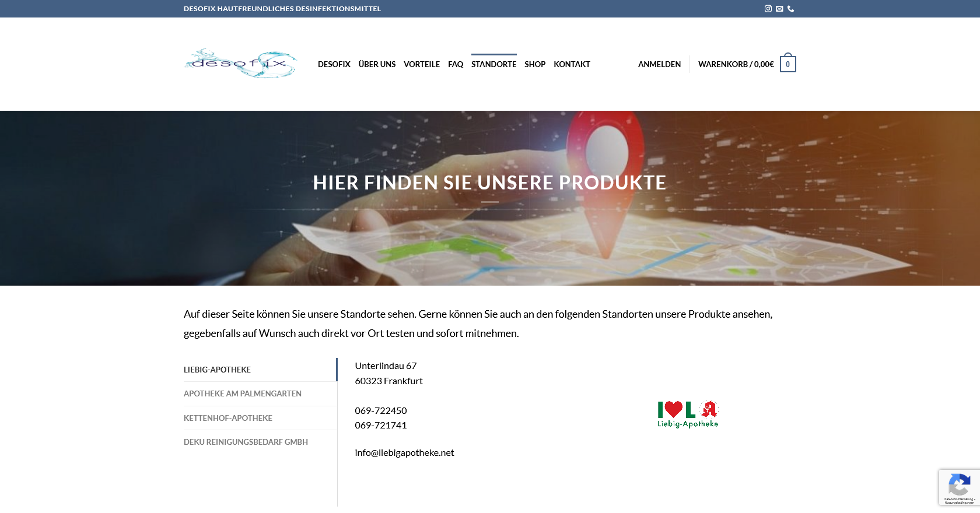Viewport: 980px width, 513px height.
Task: Click the desofix logo
Action: pos(240,64)
